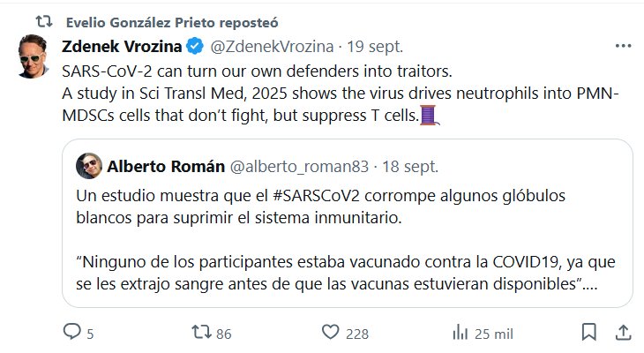
Task: Open Alberto Román's small avatar
Action: tap(89, 164)
